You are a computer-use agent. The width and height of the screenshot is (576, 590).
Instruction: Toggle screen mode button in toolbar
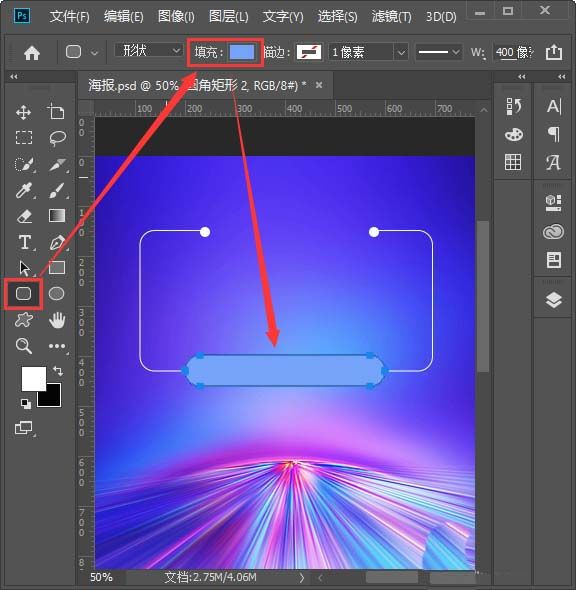(x=24, y=428)
